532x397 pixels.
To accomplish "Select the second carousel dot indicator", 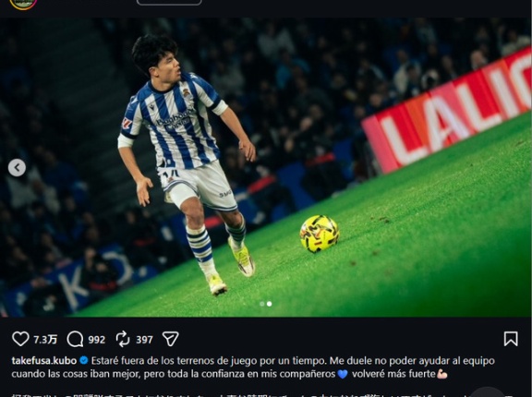I will [x=269, y=304].
